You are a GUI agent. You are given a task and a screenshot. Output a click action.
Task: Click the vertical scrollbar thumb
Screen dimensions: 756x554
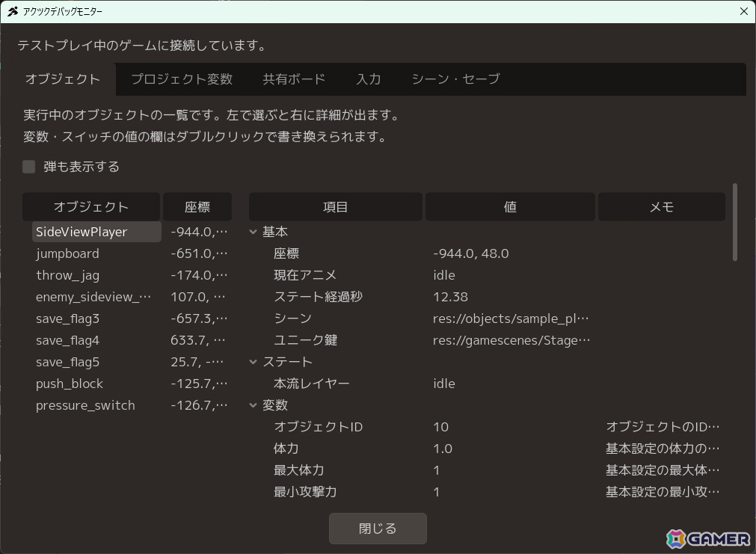coord(735,222)
